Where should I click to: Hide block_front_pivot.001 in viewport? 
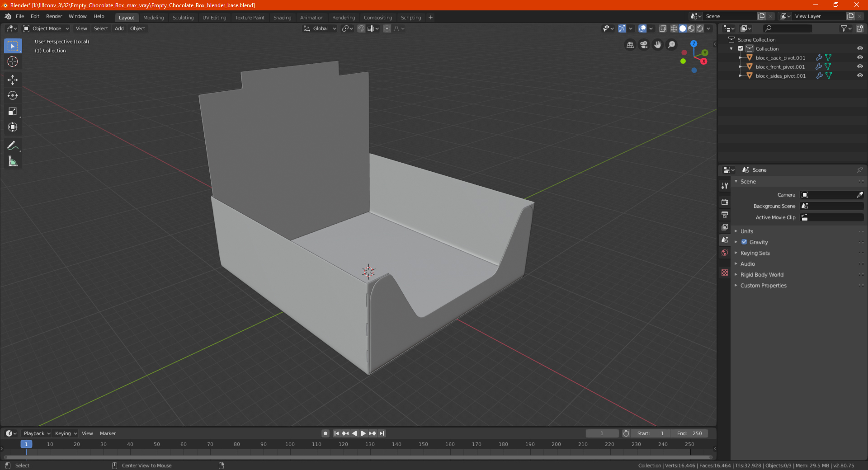click(x=860, y=66)
